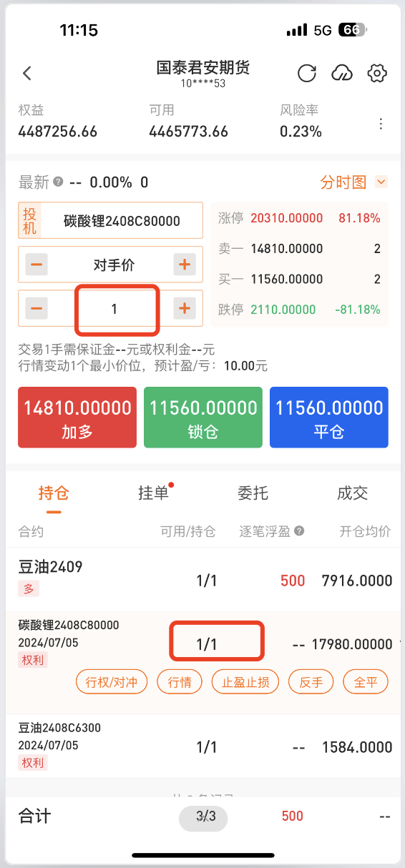This screenshot has height=868, width=405.
Task: Select the 豆油2409 position row
Action: coord(202,578)
